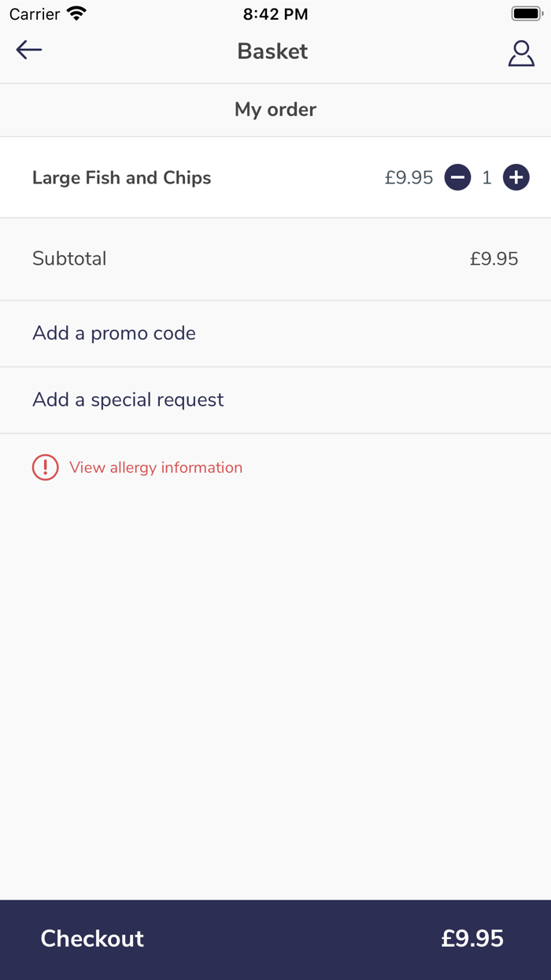Tap the Wi-Fi status icon
This screenshot has width=551, height=980.
[76, 13]
